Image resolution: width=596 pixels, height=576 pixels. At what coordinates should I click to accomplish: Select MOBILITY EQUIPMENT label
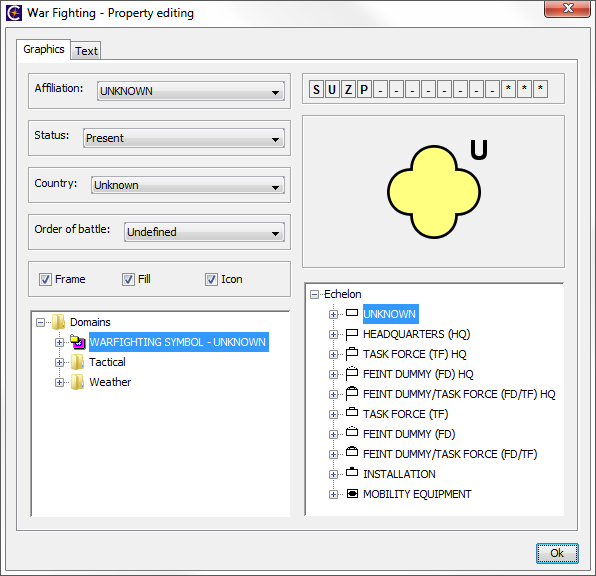coord(417,494)
